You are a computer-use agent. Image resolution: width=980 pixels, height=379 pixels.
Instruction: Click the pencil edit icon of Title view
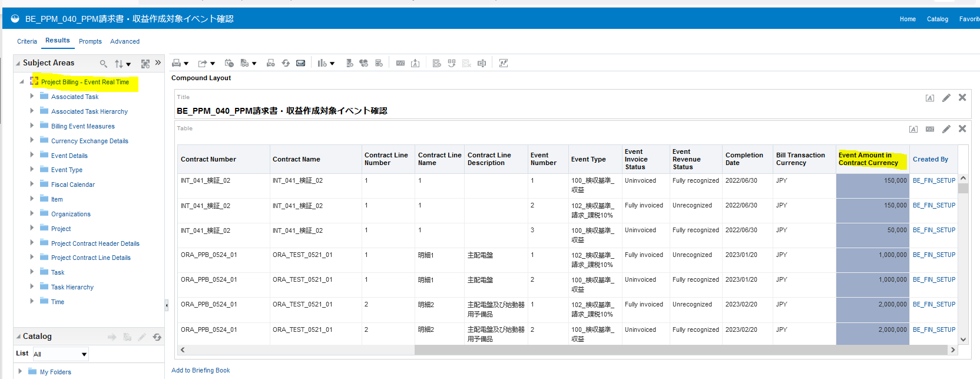pos(946,98)
